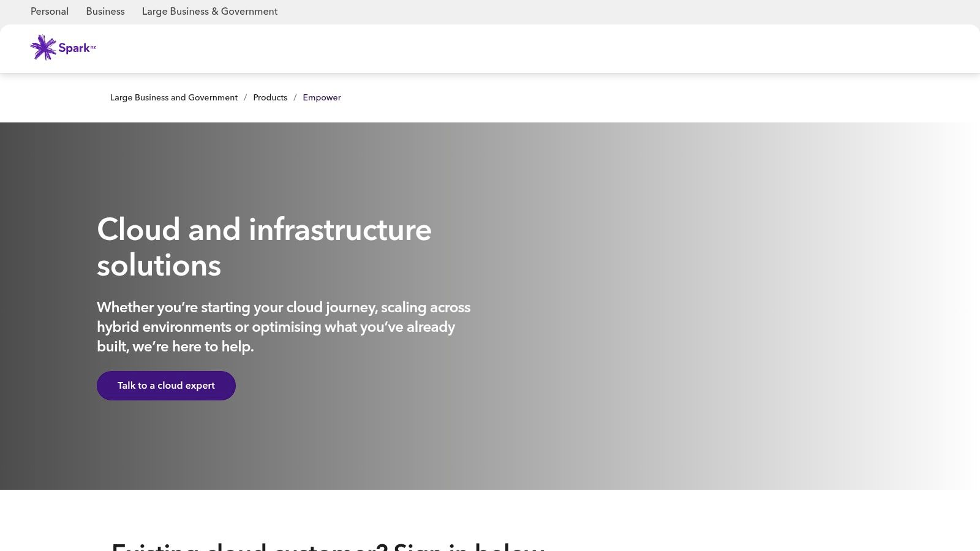Click the hero description paragraph text
Viewport: 980px width, 551px height.
point(283,327)
